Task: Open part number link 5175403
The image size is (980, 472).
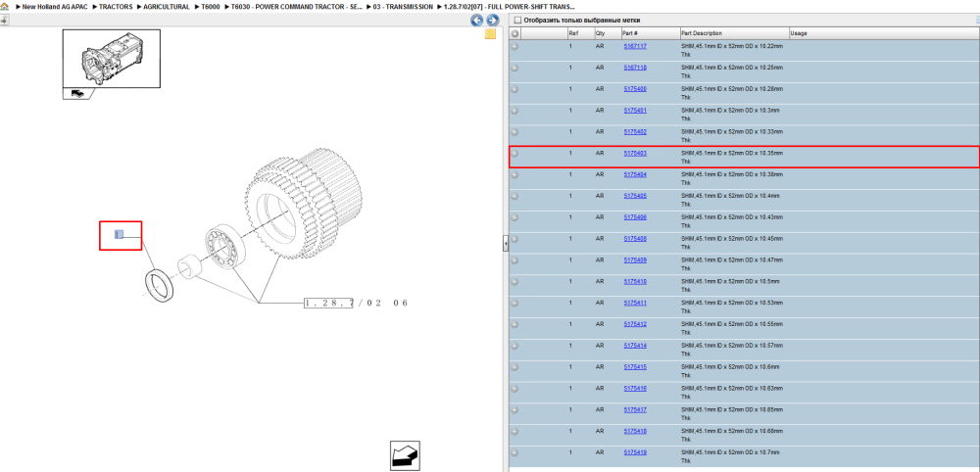Action: pyautogui.click(x=635, y=153)
